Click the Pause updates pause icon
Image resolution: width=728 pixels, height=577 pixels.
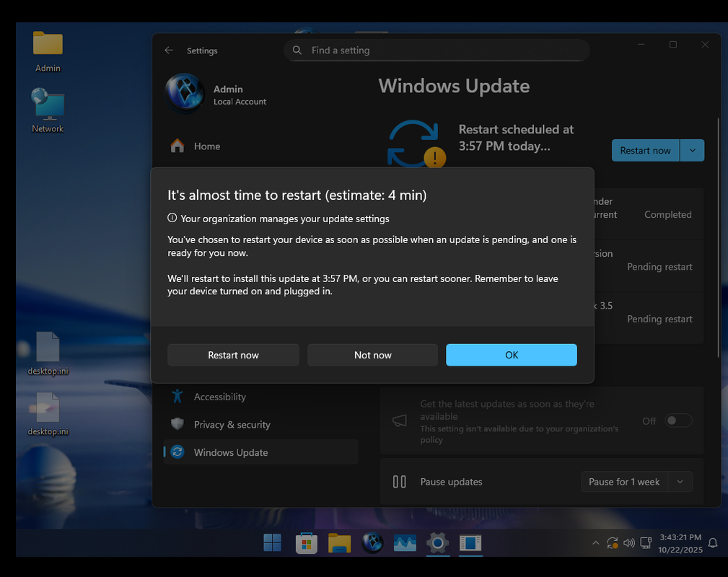point(399,482)
